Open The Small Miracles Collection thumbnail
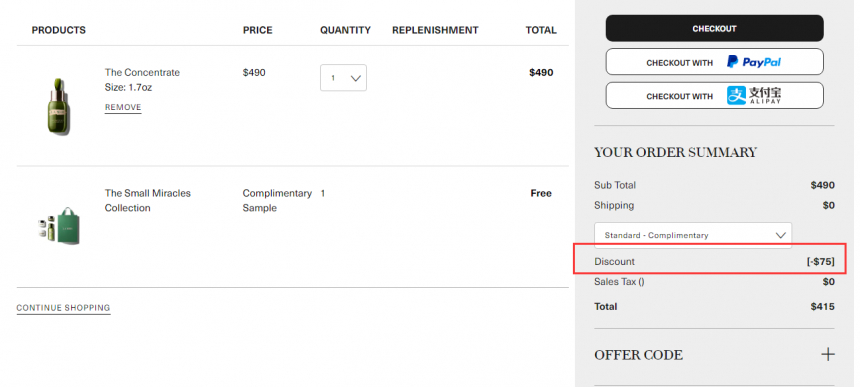860x387 pixels. pyautogui.click(x=59, y=226)
